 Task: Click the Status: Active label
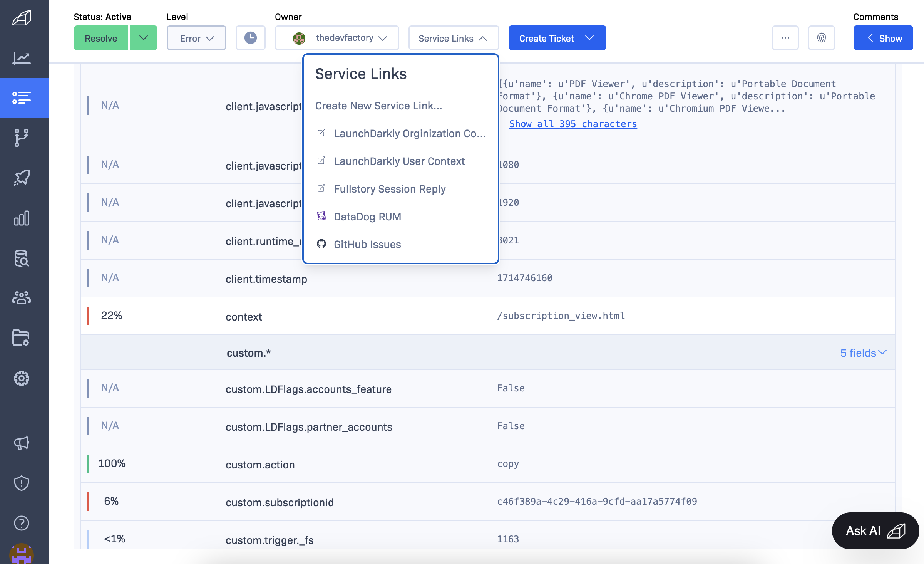tap(102, 17)
